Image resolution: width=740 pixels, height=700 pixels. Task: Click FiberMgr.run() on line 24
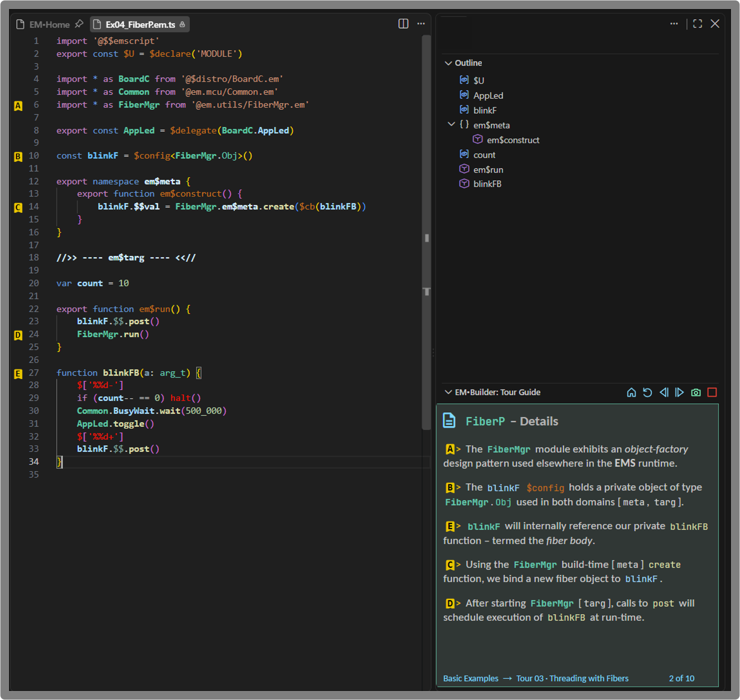click(x=113, y=334)
